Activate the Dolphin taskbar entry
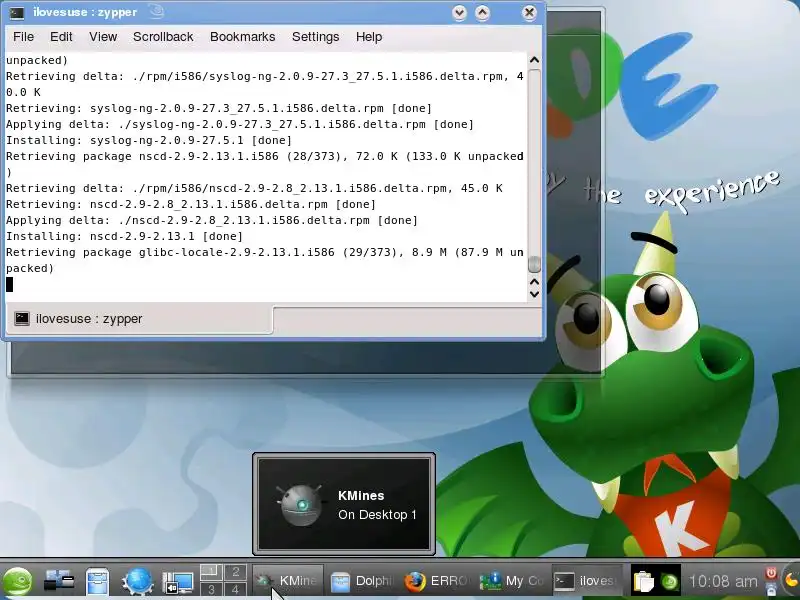 pos(362,581)
